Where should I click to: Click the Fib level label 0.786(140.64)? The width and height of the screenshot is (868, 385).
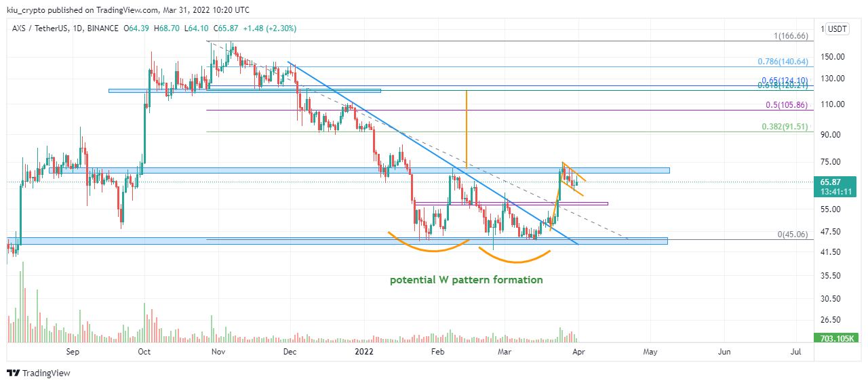pos(783,61)
